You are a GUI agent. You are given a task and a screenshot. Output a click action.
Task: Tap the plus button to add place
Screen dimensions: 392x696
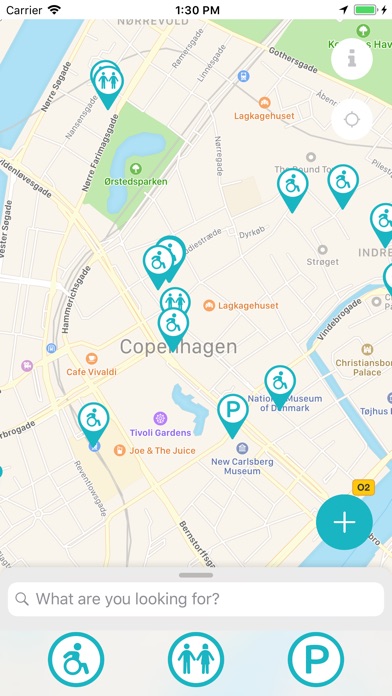(x=344, y=522)
